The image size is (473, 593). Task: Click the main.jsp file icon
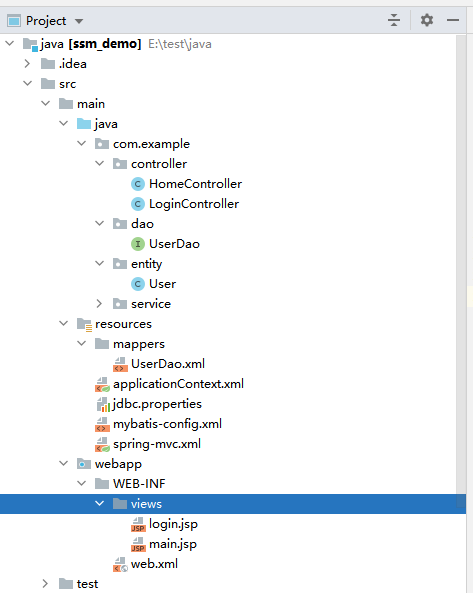tap(138, 545)
